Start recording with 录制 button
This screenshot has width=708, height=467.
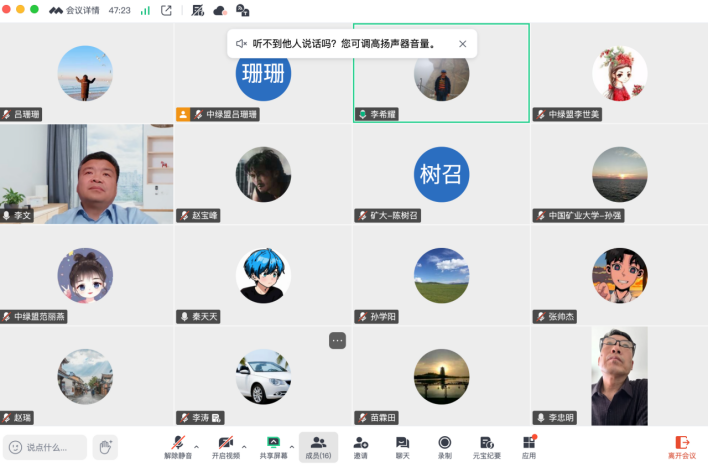(444, 446)
